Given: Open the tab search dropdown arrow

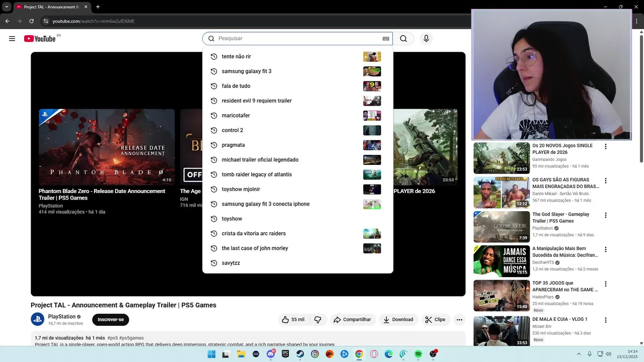Looking at the screenshot, I should [7, 7].
